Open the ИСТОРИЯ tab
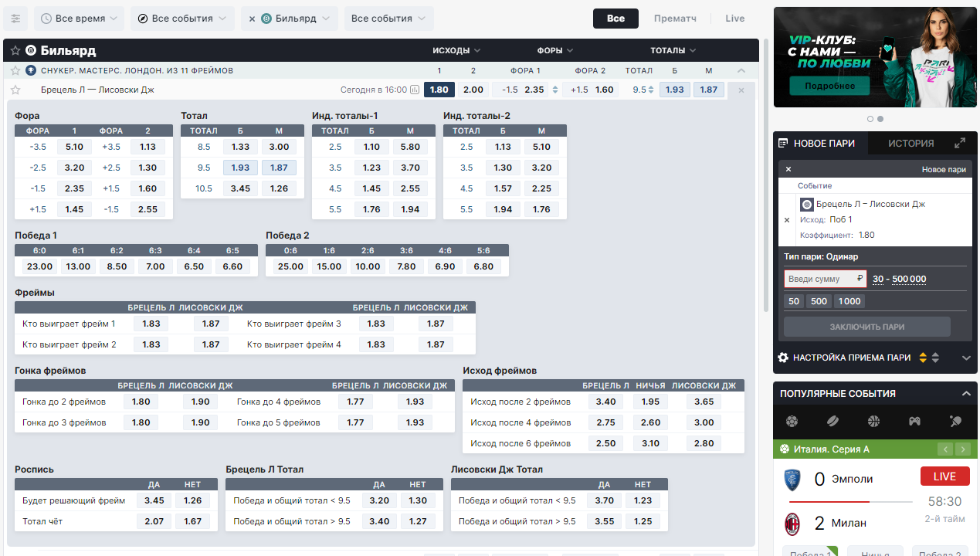 tap(910, 143)
